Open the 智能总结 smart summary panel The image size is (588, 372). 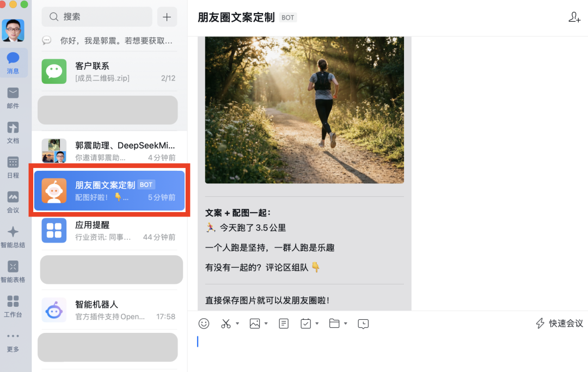(14, 235)
